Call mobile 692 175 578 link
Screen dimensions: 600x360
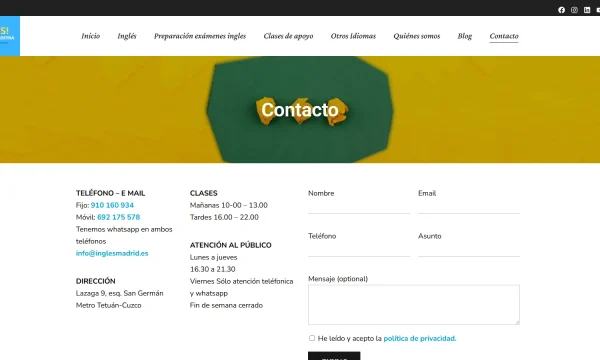119,217
